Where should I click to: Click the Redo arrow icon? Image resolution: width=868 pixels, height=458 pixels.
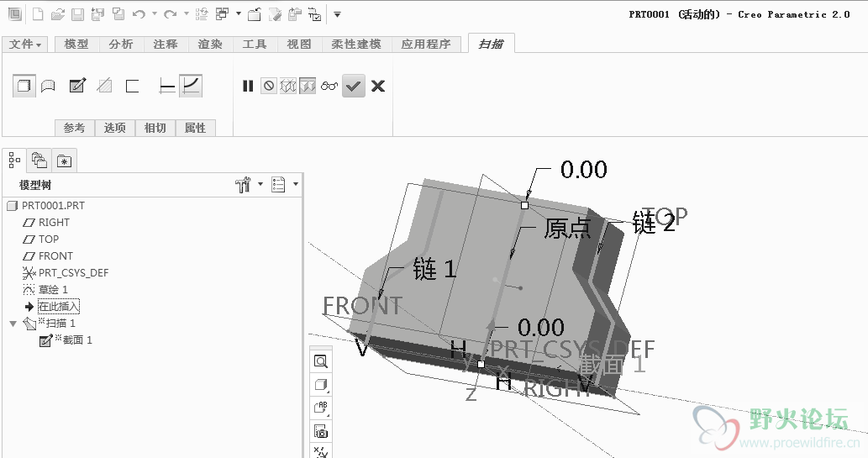(x=171, y=14)
